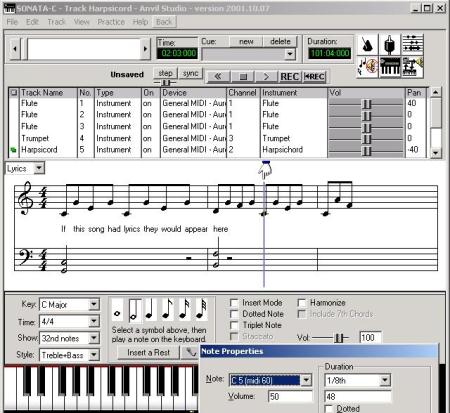Enable the Dotted Note checkbox

click(x=234, y=314)
